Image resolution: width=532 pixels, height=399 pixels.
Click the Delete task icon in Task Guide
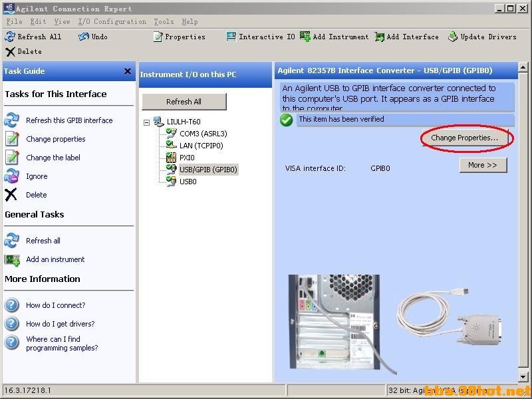point(11,195)
